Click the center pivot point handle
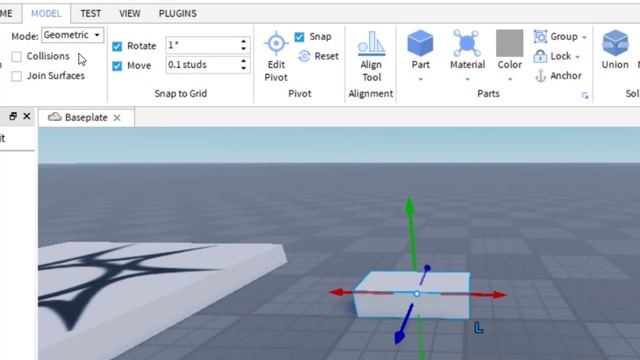 pos(417,293)
